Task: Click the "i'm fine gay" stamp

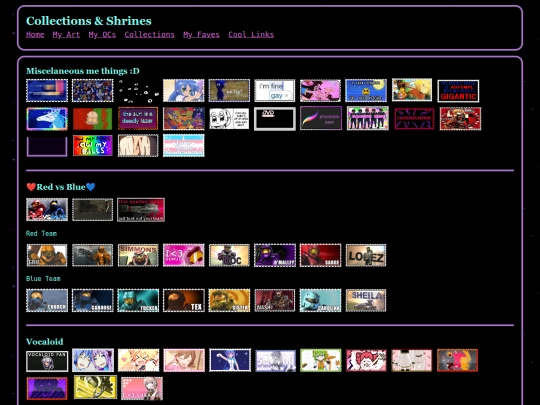Action: pos(274,91)
